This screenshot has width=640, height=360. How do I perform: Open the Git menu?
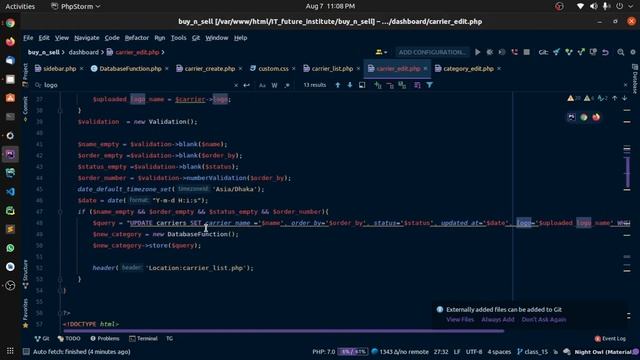196,38
